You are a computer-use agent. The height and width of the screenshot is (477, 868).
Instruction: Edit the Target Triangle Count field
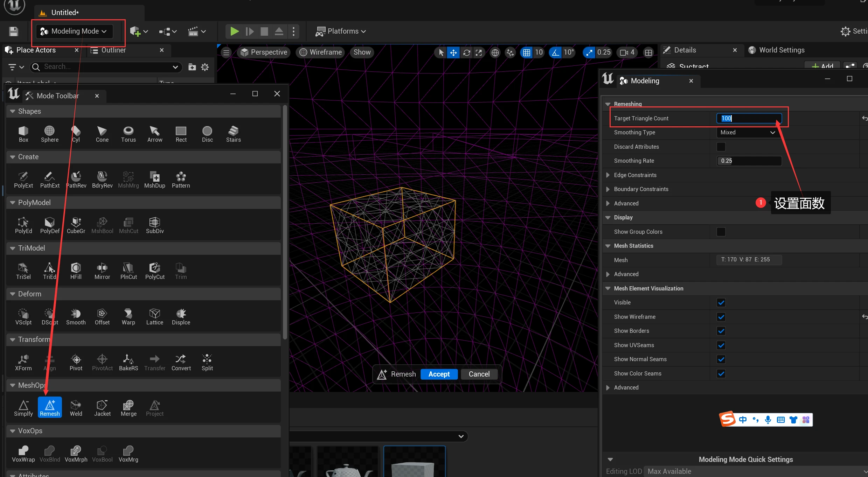tap(749, 118)
